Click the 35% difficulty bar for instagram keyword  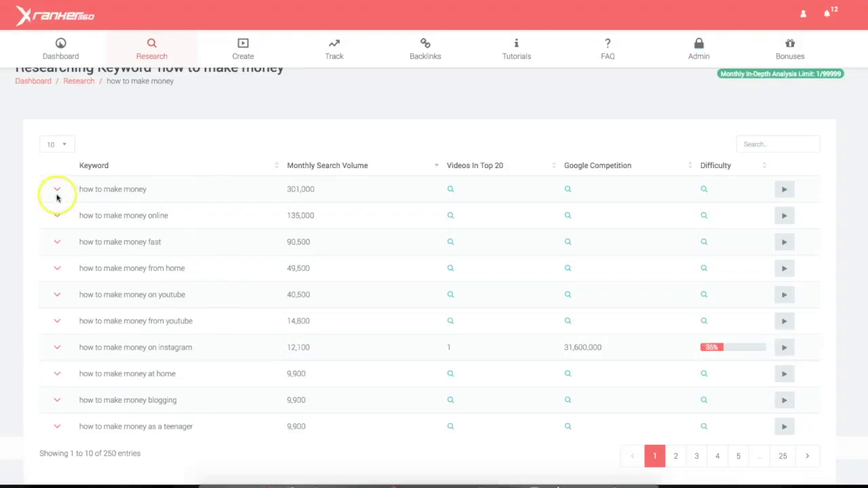(x=733, y=347)
